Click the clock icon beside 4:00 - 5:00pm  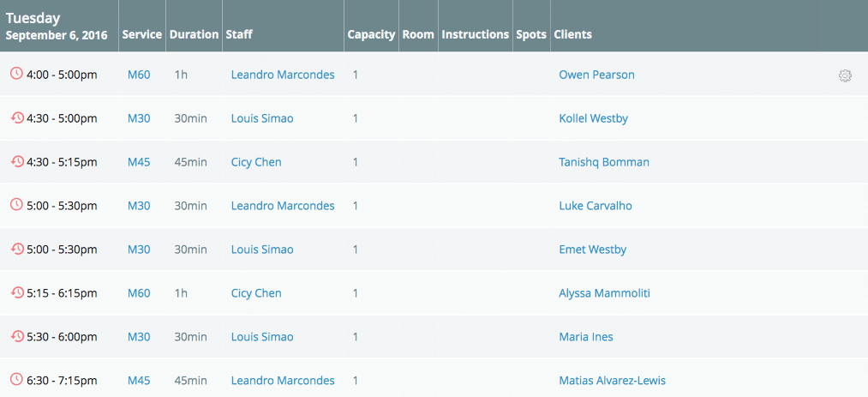point(17,74)
